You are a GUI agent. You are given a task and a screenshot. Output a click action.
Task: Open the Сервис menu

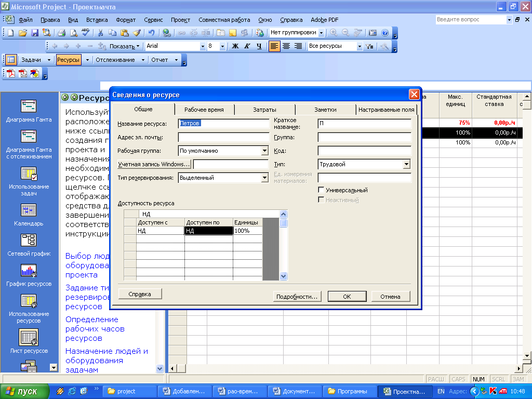[x=153, y=20]
